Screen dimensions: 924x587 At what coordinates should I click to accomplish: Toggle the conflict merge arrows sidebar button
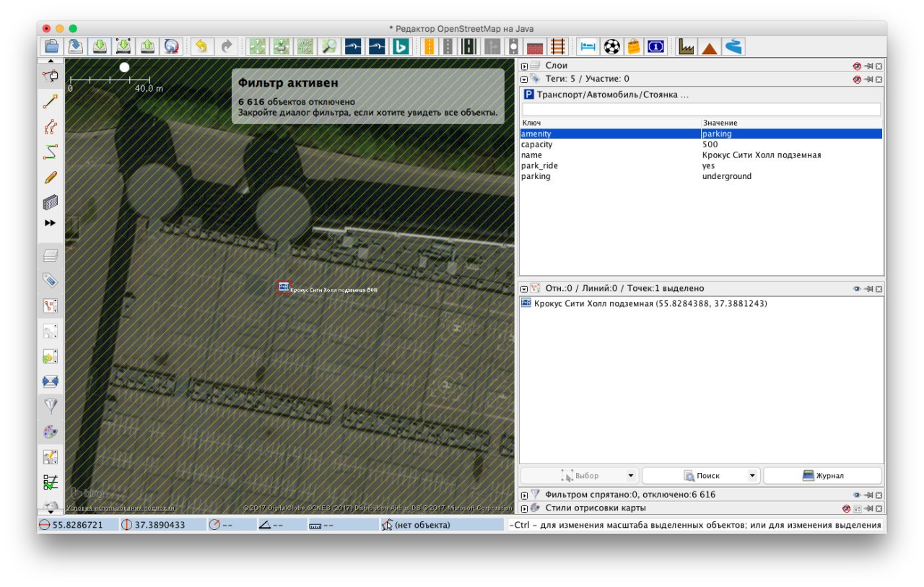coord(51,381)
